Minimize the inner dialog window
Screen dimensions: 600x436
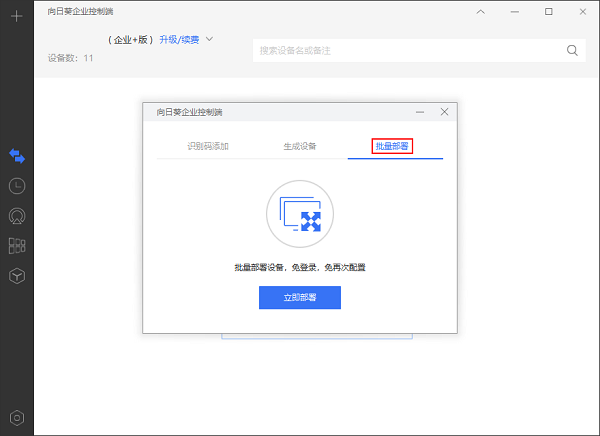pyautogui.click(x=420, y=112)
